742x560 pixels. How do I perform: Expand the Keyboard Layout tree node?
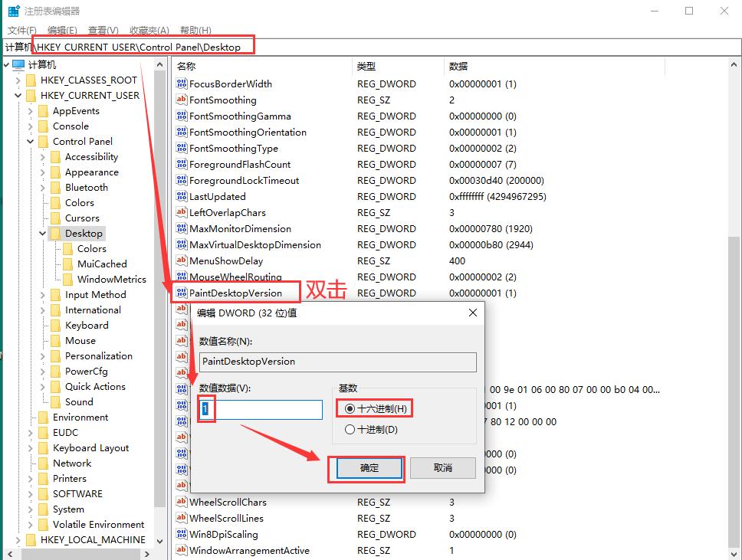31,448
